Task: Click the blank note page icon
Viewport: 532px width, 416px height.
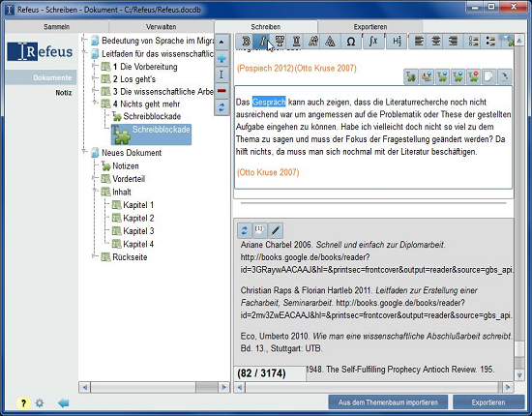Action: pyautogui.click(x=488, y=76)
